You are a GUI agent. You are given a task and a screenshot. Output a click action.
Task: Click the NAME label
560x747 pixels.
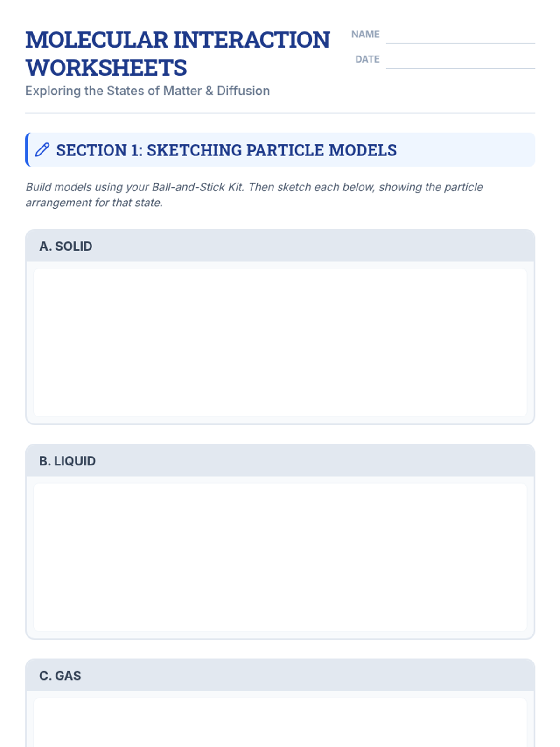tap(365, 35)
